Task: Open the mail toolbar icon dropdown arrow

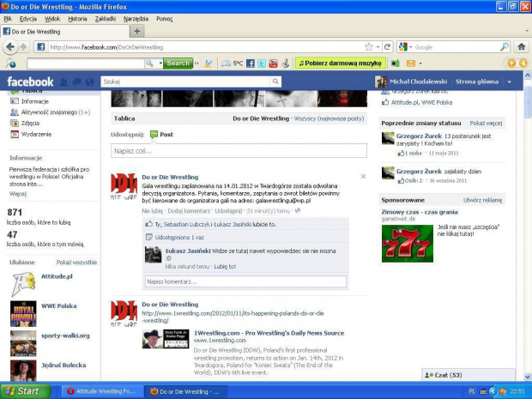Action: 420,63
